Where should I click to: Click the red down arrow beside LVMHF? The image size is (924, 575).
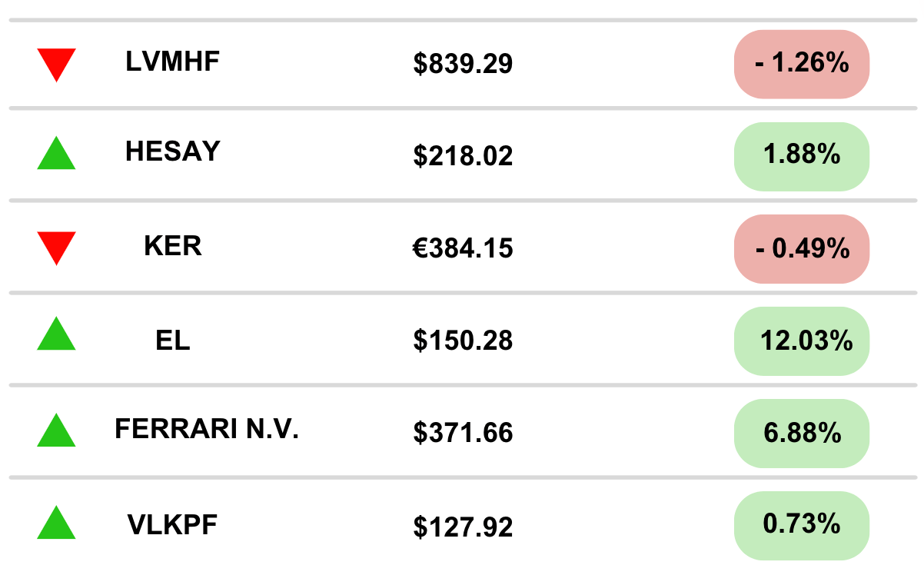pyautogui.click(x=56, y=65)
